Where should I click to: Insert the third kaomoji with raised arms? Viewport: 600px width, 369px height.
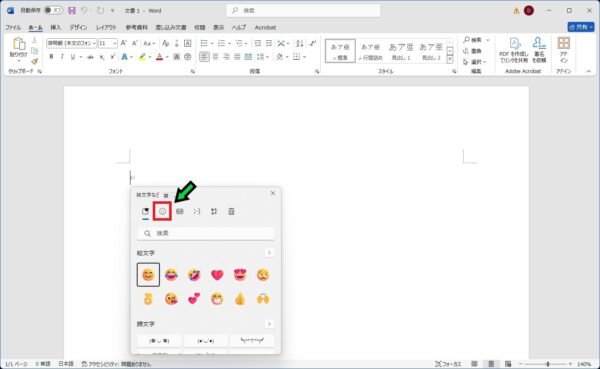[x=252, y=341]
